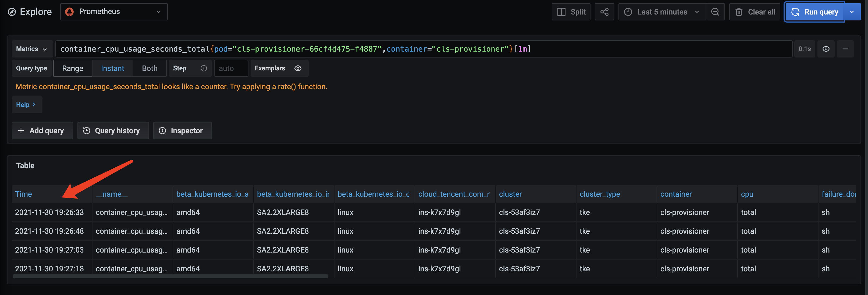Open the Last 5 minutes time picker
868x295 pixels.
(662, 12)
